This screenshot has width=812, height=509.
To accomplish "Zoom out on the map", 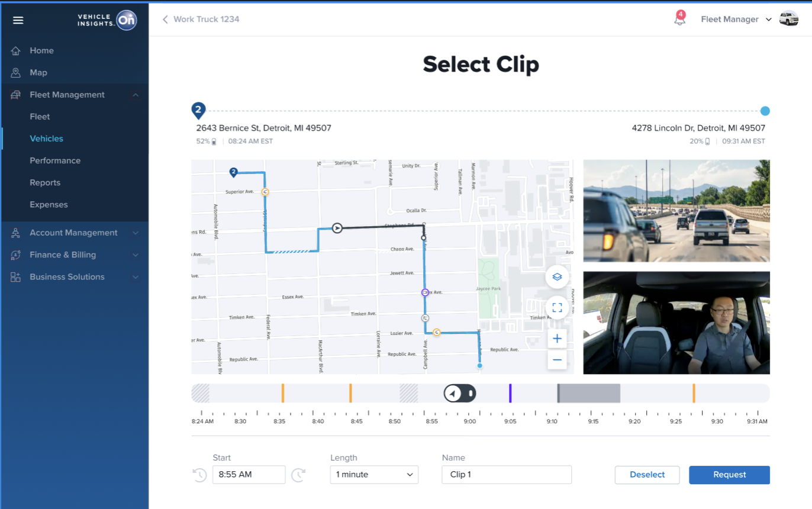I will click(x=557, y=359).
